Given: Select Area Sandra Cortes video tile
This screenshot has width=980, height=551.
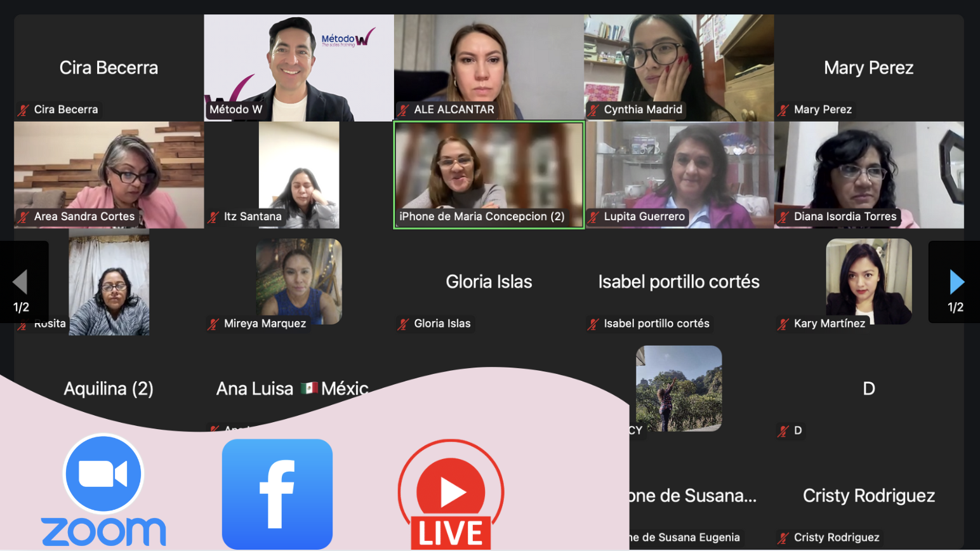Looking at the screenshot, I should [x=109, y=175].
